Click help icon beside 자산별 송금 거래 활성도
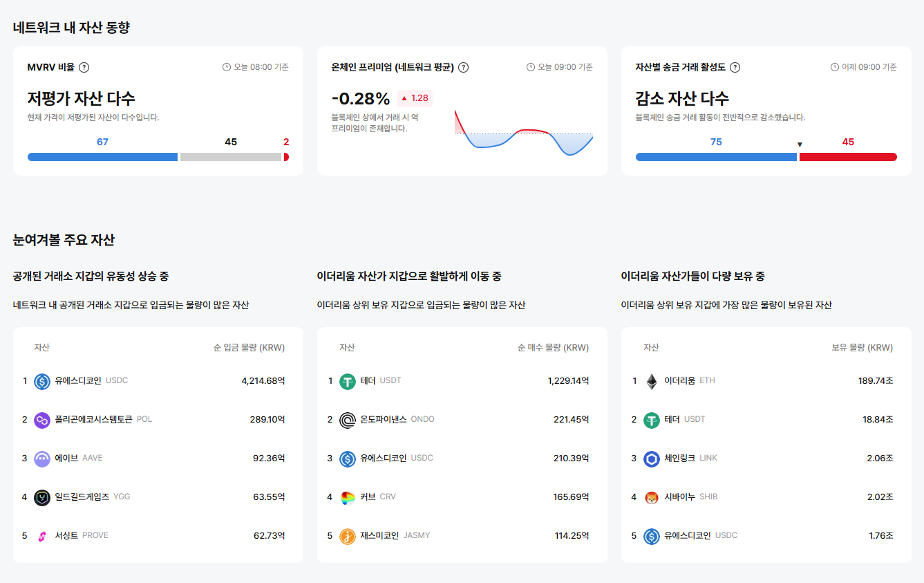Viewport: 924px width, 583px height. [735, 67]
